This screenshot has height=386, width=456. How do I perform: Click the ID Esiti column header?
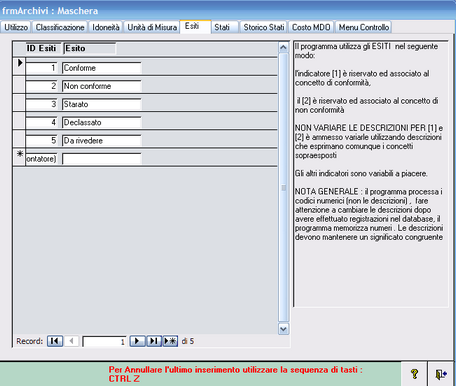tap(43, 48)
